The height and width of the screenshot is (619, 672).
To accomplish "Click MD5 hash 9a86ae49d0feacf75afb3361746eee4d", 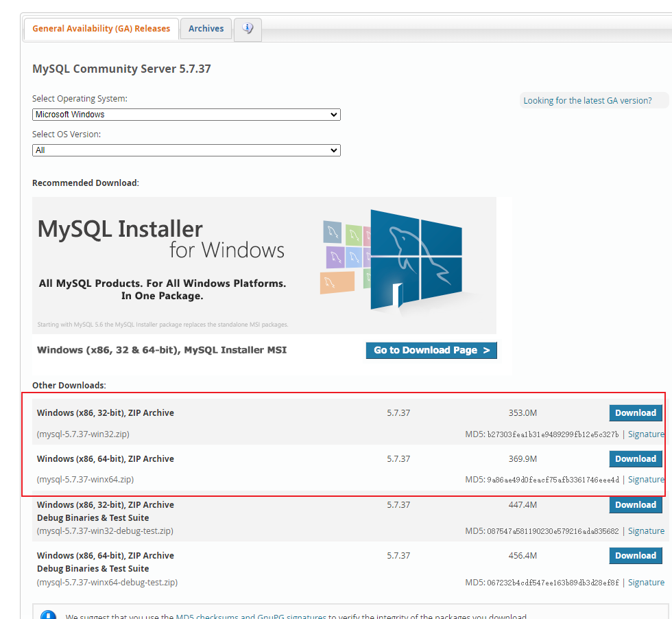I will pyautogui.click(x=553, y=480).
